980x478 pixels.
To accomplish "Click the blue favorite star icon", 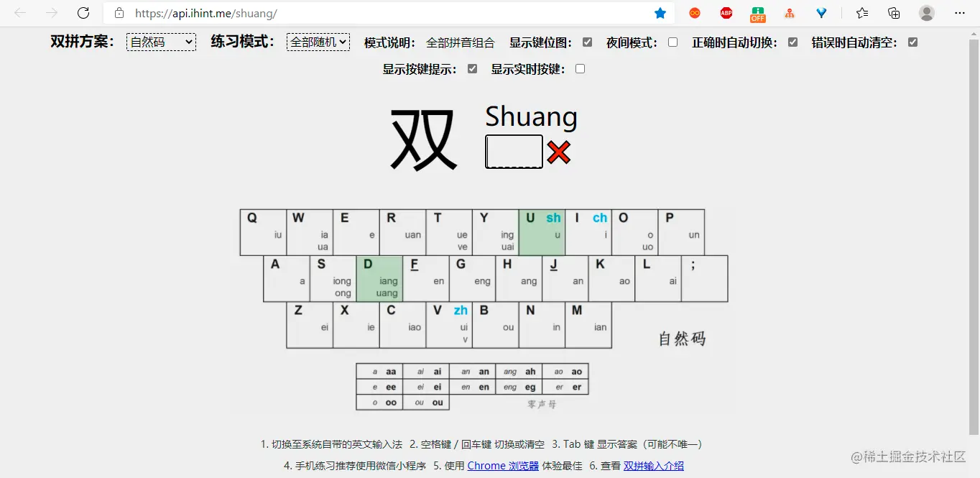I will (x=660, y=13).
